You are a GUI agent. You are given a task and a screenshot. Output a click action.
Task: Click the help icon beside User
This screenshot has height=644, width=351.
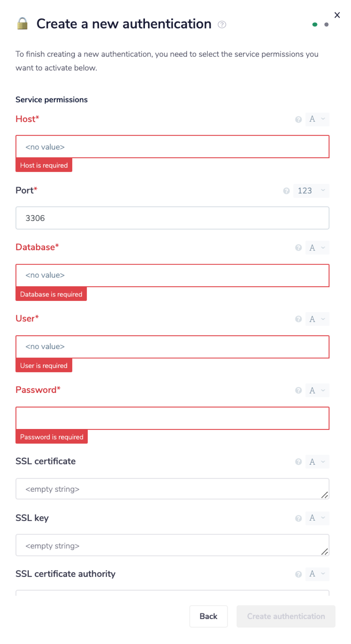(x=298, y=319)
